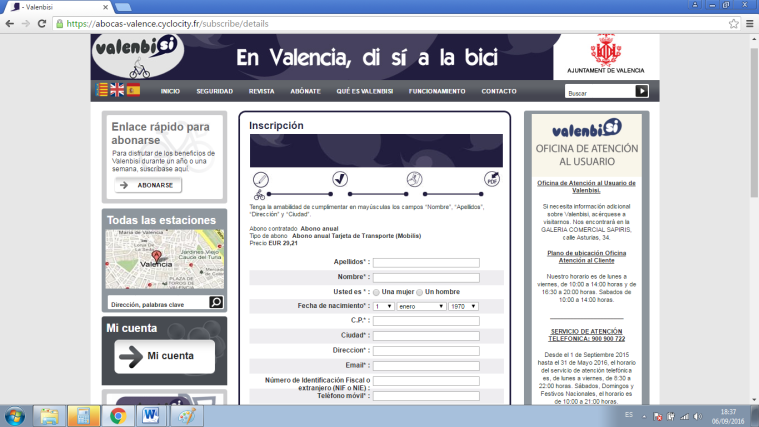This screenshot has height=427, width=759.
Task: Switch language with the Valencian flag
Action: [x=102, y=90]
